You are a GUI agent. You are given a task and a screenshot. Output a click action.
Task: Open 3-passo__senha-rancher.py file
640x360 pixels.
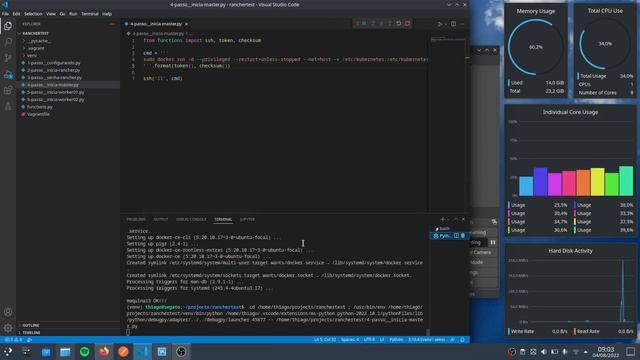(54, 78)
